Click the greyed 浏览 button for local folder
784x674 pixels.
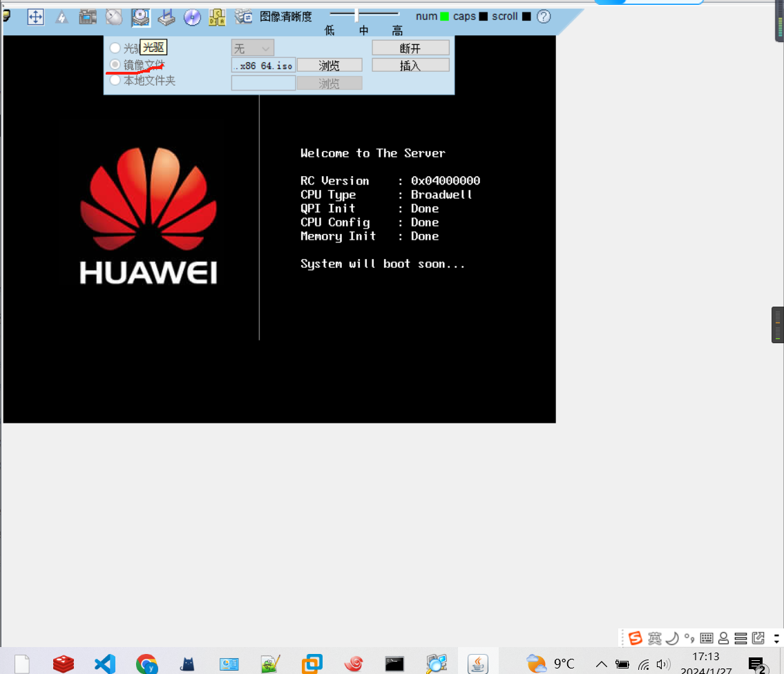pos(329,83)
